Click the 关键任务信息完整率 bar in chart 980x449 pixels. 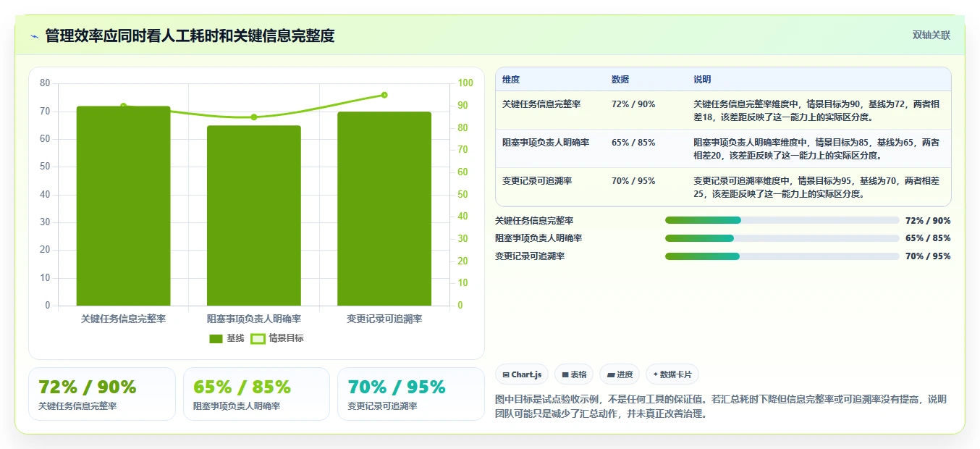tap(124, 206)
